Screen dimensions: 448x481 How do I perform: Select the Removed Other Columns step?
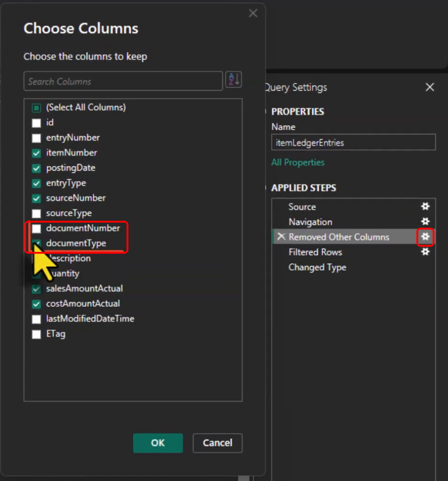339,237
